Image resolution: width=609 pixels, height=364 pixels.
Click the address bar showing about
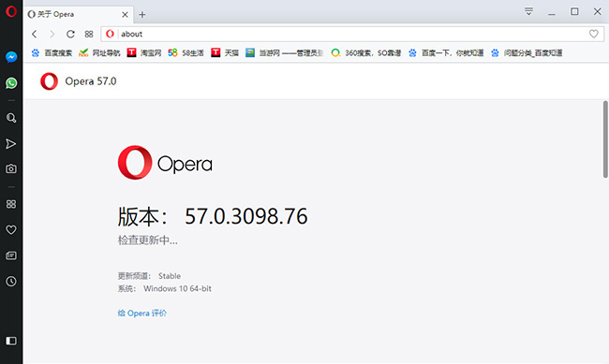pyautogui.click(x=352, y=34)
